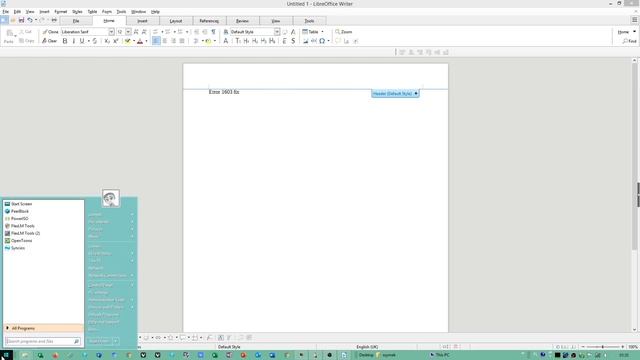Open the font name dropdown list
This screenshot has width=640, height=360.
click(111, 32)
